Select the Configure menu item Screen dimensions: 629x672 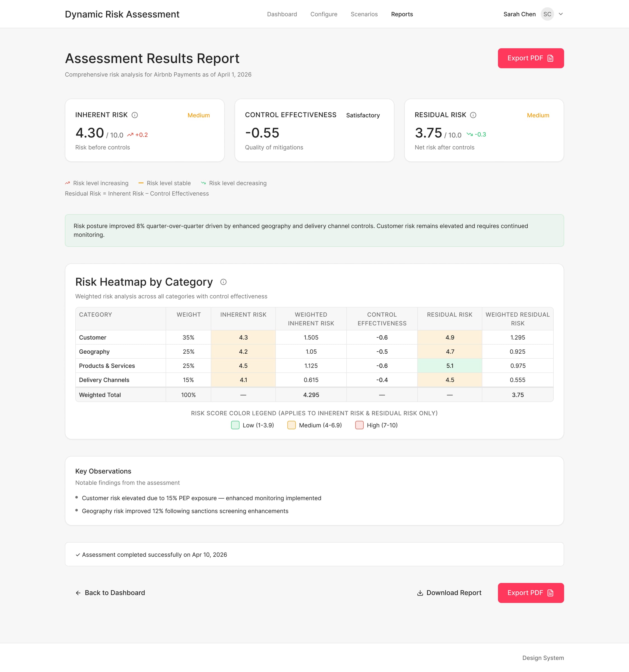coord(323,14)
